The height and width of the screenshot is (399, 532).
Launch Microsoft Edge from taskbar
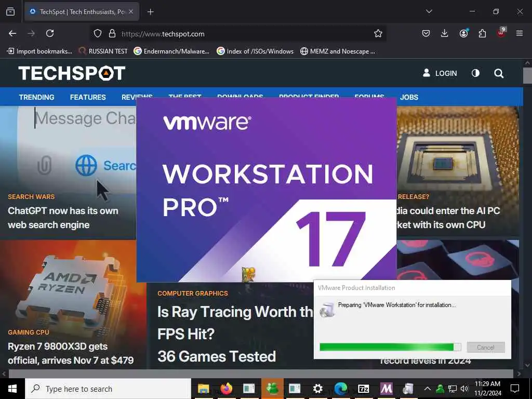341,389
